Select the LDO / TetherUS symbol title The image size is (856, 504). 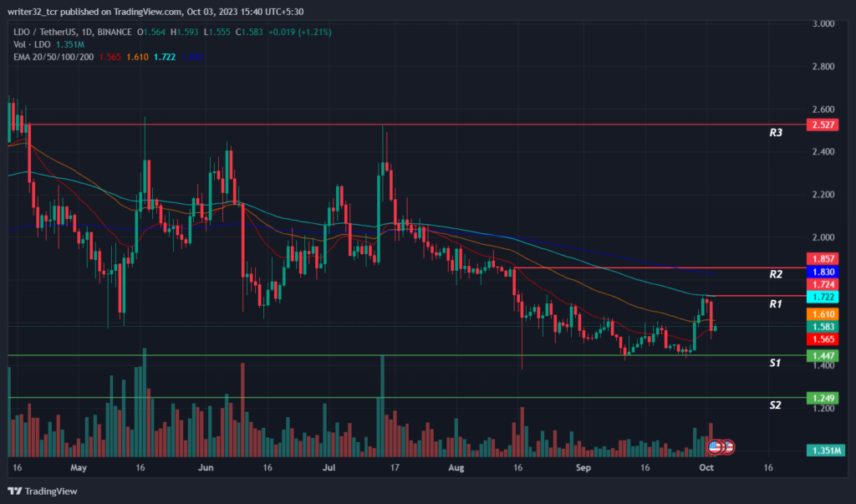coord(74,33)
